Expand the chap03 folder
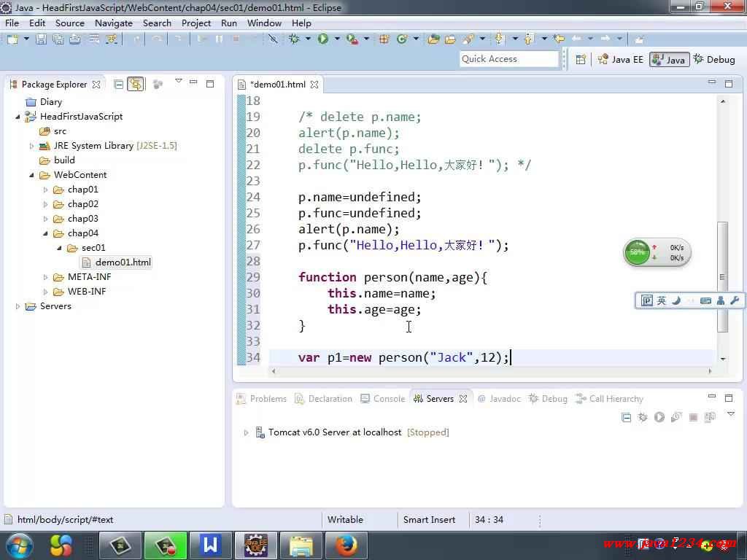747x560 pixels. 45,219
